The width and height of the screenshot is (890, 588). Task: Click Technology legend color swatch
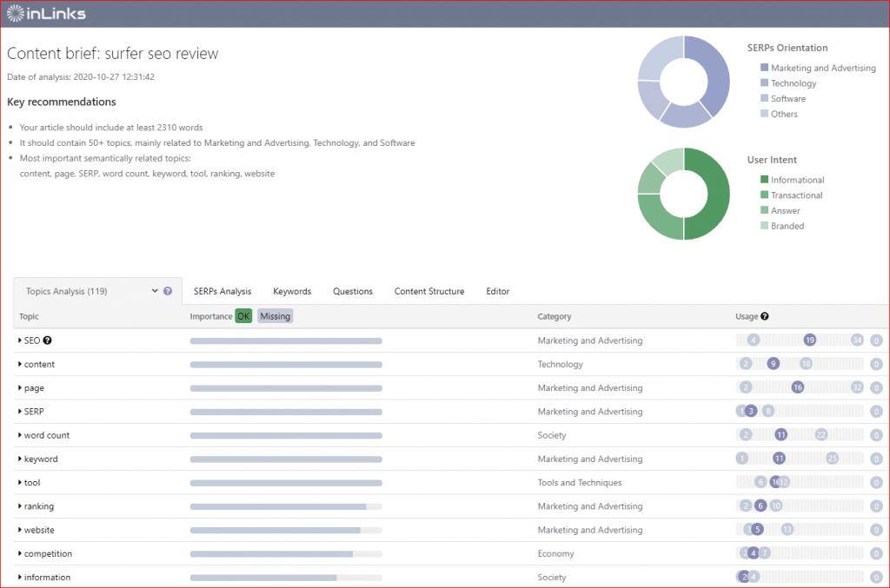(764, 83)
